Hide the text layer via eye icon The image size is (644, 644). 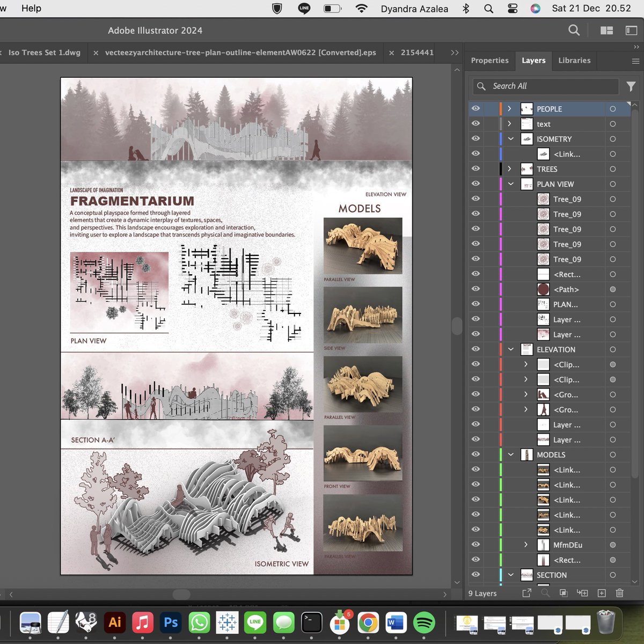[476, 124]
